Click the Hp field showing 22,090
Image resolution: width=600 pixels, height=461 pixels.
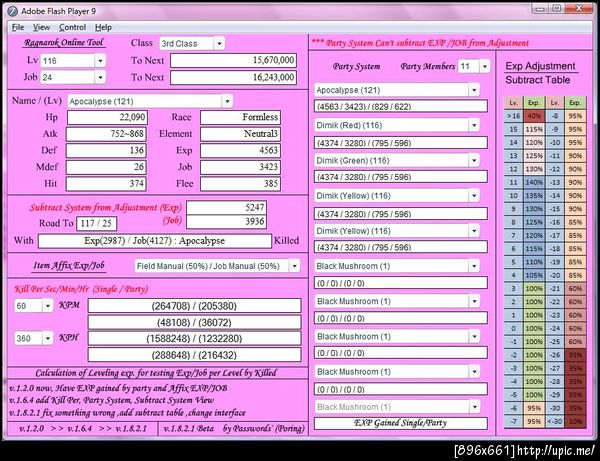107,117
